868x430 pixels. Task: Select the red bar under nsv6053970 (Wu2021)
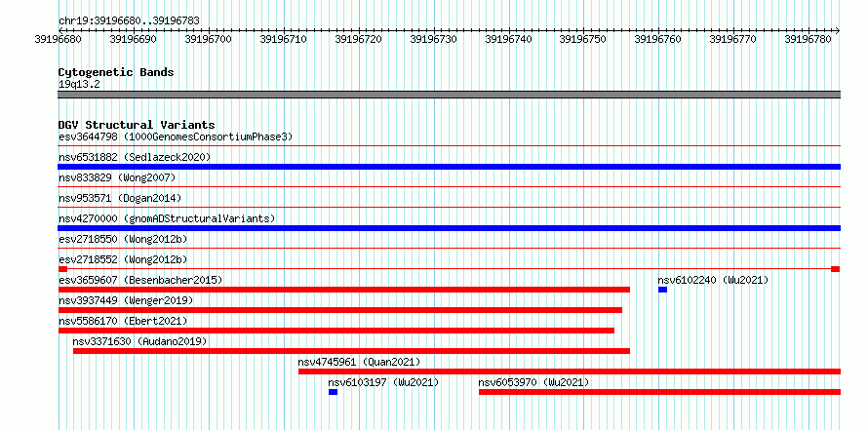click(660, 392)
